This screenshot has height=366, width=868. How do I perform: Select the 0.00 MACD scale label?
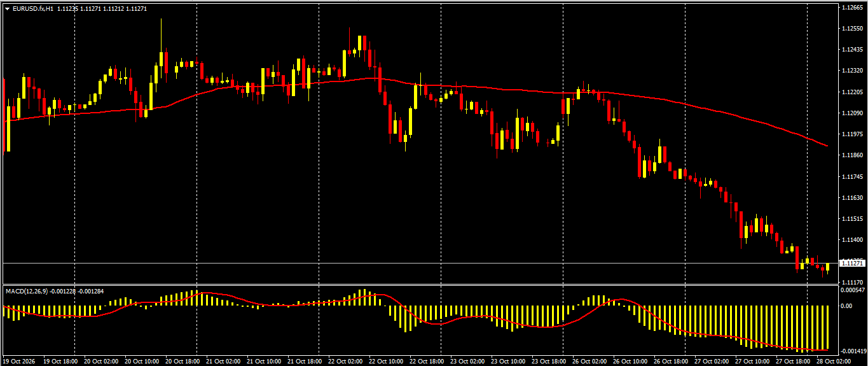[x=846, y=306]
